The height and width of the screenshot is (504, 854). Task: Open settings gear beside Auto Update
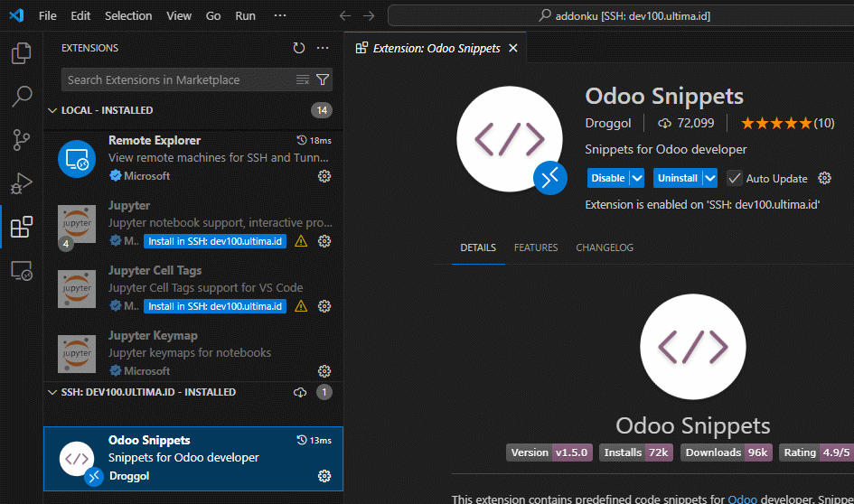824,178
